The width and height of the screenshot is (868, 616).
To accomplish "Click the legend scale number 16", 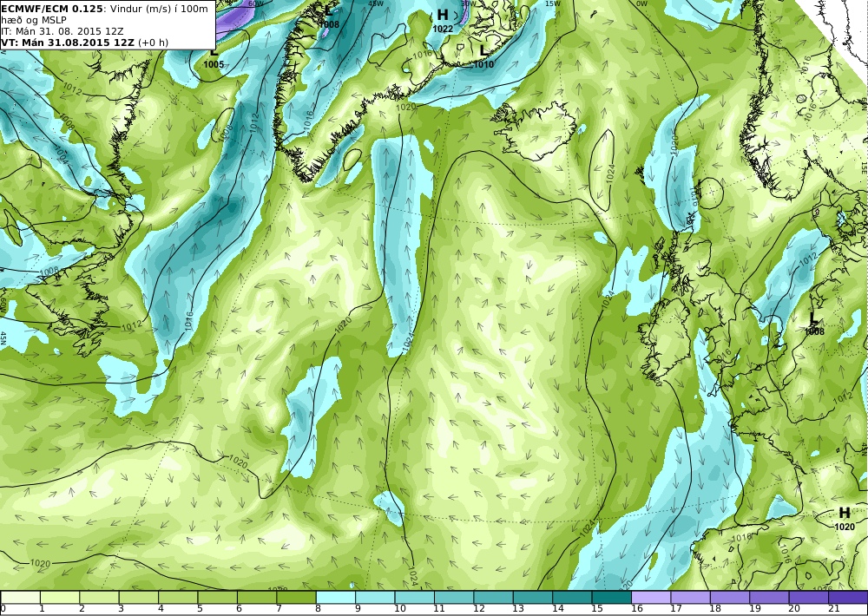I will tap(636, 609).
